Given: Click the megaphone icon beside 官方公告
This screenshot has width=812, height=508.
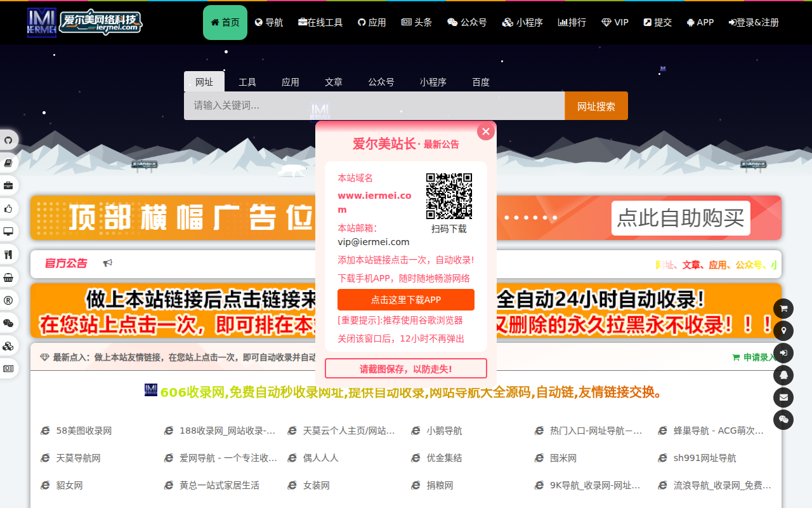Looking at the screenshot, I should [x=108, y=262].
